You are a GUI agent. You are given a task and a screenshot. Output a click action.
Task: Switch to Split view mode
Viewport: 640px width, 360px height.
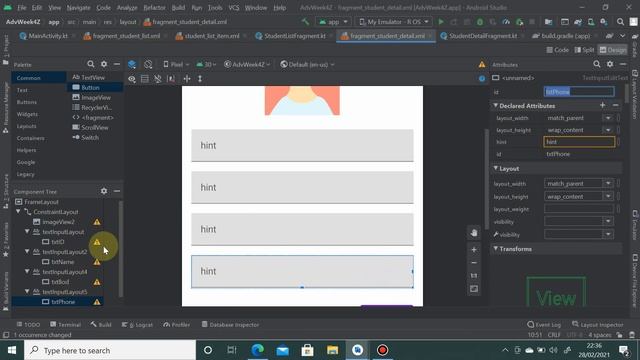click(x=584, y=50)
